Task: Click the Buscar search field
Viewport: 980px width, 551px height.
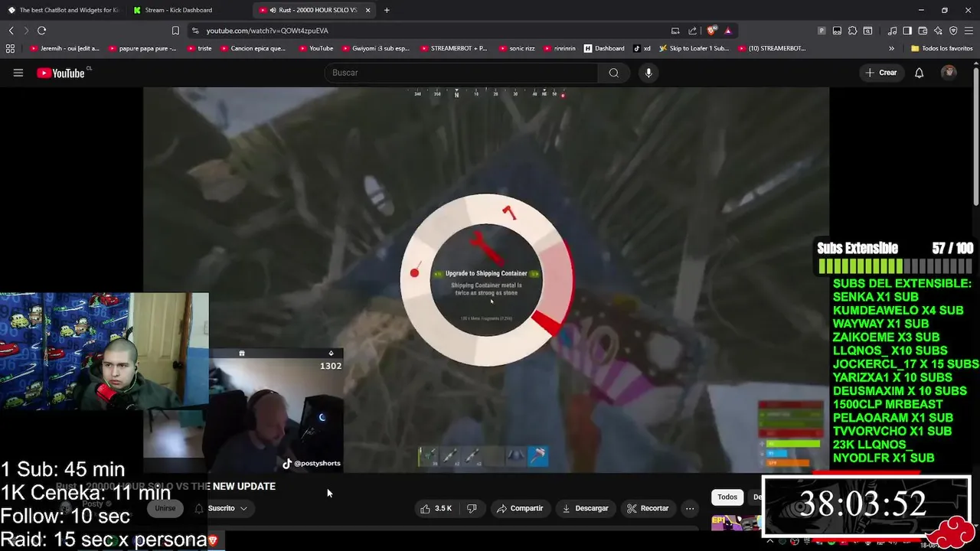Action: (462, 73)
